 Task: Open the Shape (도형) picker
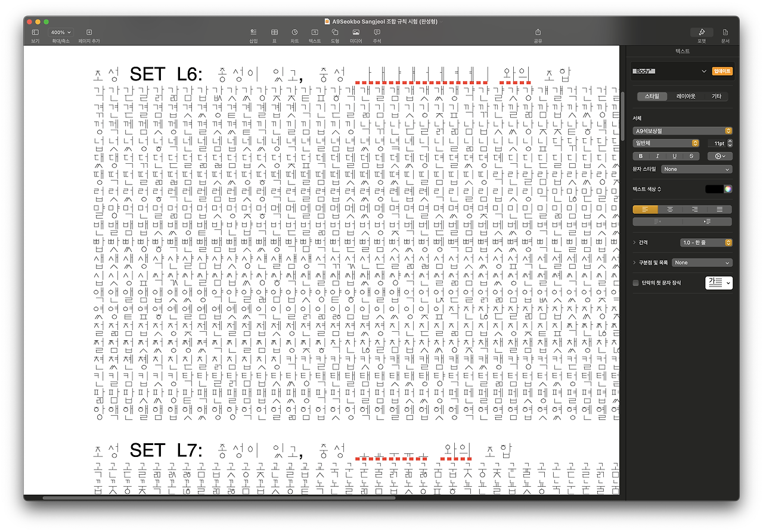(x=335, y=32)
